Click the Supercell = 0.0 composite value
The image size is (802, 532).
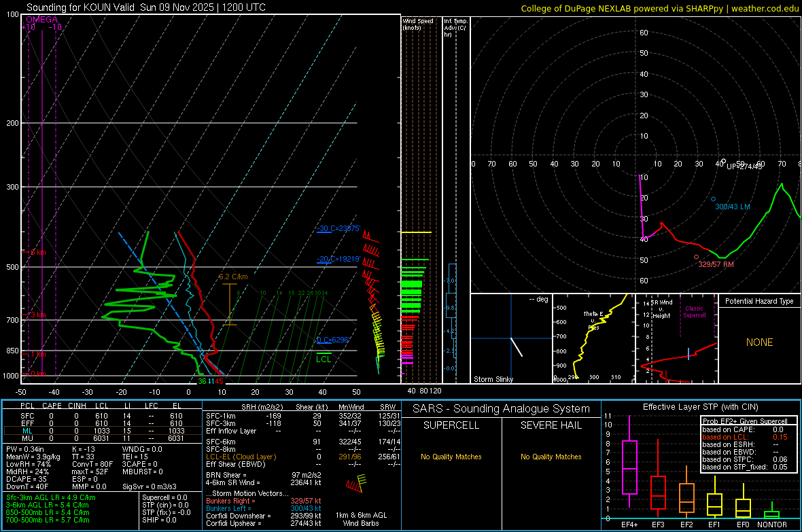click(164, 497)
